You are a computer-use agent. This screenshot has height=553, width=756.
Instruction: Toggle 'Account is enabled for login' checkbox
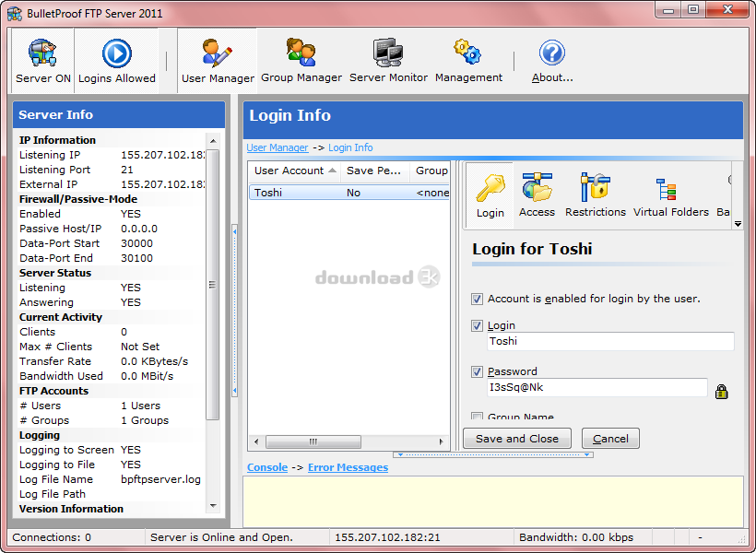(477, 299)
